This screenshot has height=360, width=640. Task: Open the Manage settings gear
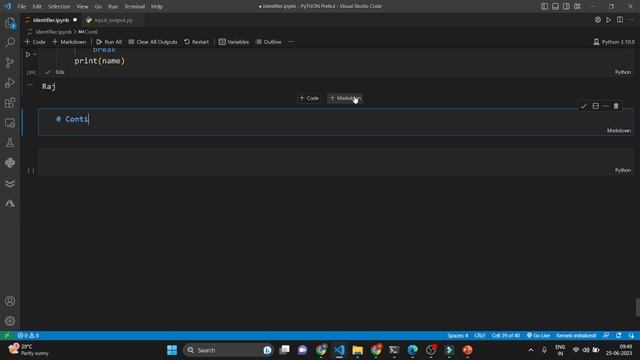[x=10, y=321]
